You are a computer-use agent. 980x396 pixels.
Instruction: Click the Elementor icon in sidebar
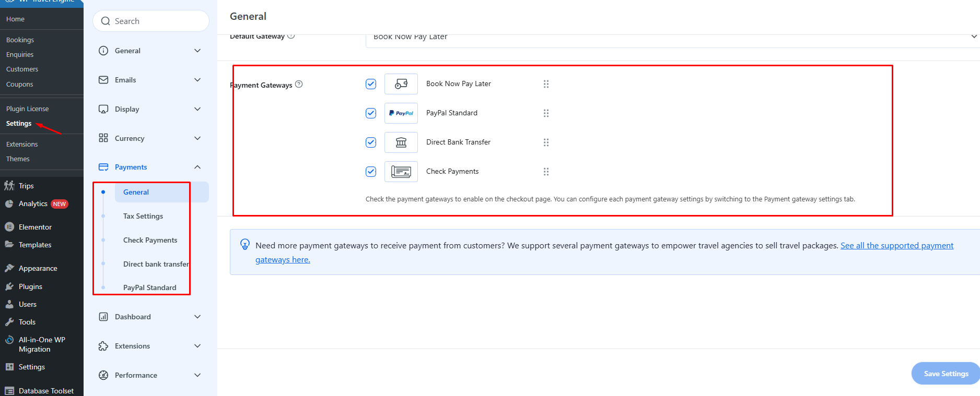pos(9,227)
